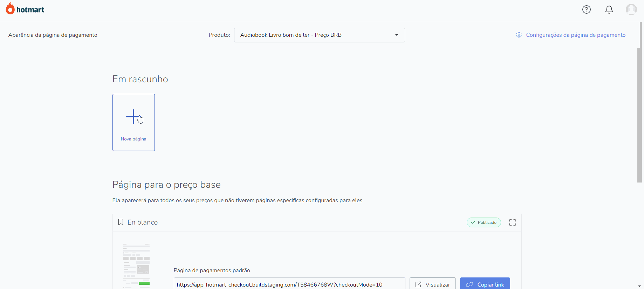
Task: Open Configurações da página de pagamento link
Action: [x=576, y=35]
